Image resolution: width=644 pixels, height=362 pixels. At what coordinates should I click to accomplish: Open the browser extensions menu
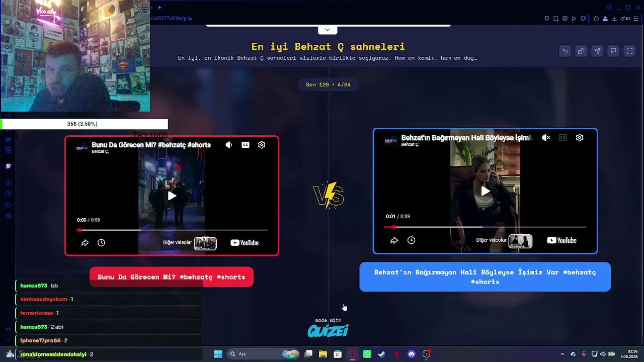[x=596, y=19]
